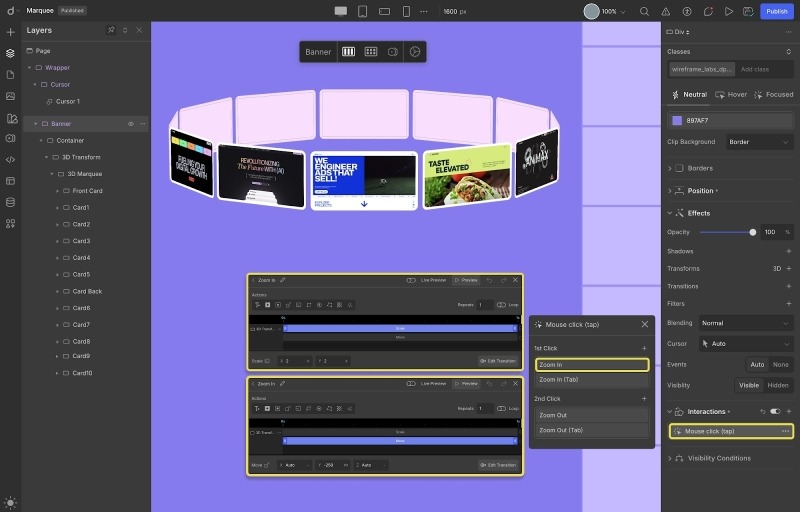Toggle the dark mode sun icon
Viewport: 800px width, 512px height.
tap(10, 502)
